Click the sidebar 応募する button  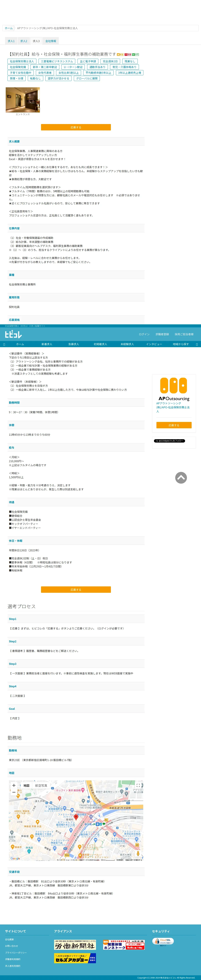pos(174,425)
